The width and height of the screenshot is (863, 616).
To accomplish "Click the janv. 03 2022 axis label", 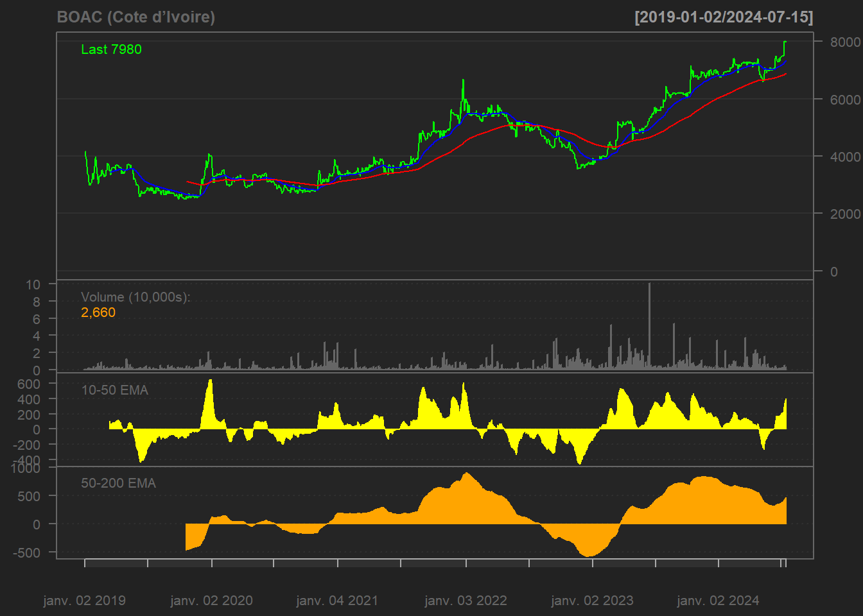I will point(466,601).
